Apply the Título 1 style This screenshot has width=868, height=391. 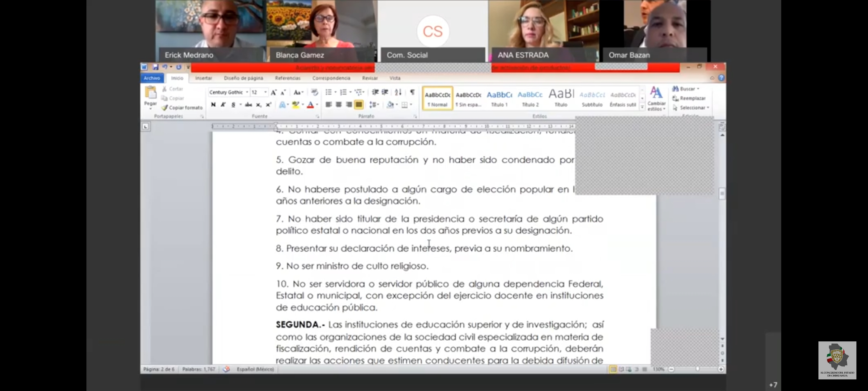[499, 98]
